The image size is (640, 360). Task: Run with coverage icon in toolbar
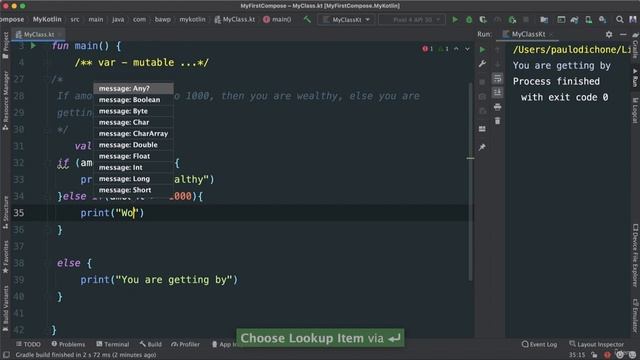483,19
